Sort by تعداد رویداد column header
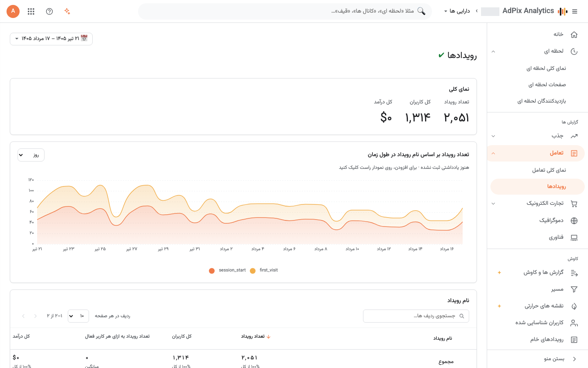The image size is (588, 368). (256, 337)
